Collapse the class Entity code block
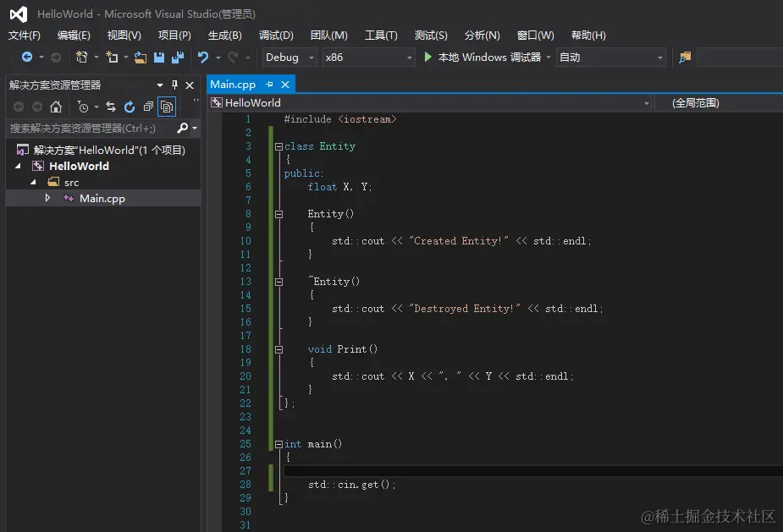Screen dimensions: 783x532 tap(278, 146)
